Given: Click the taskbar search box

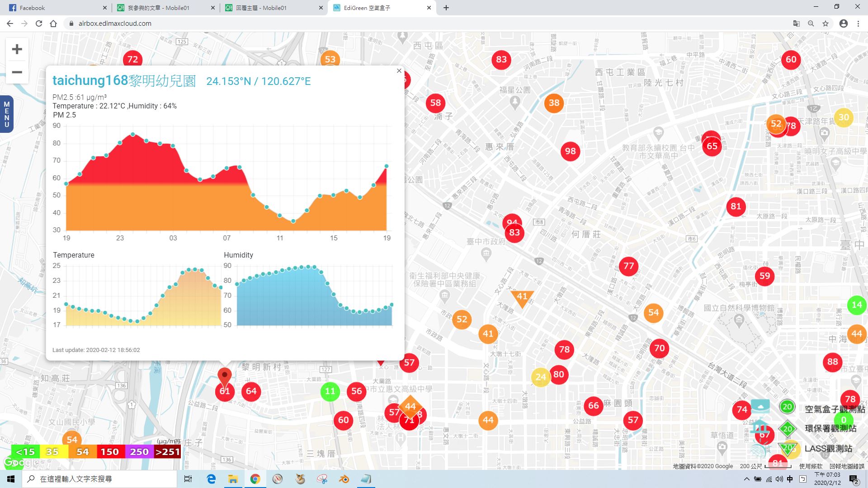Looking at the screenshot, I should pyautogui.click(x=99, y=479).
